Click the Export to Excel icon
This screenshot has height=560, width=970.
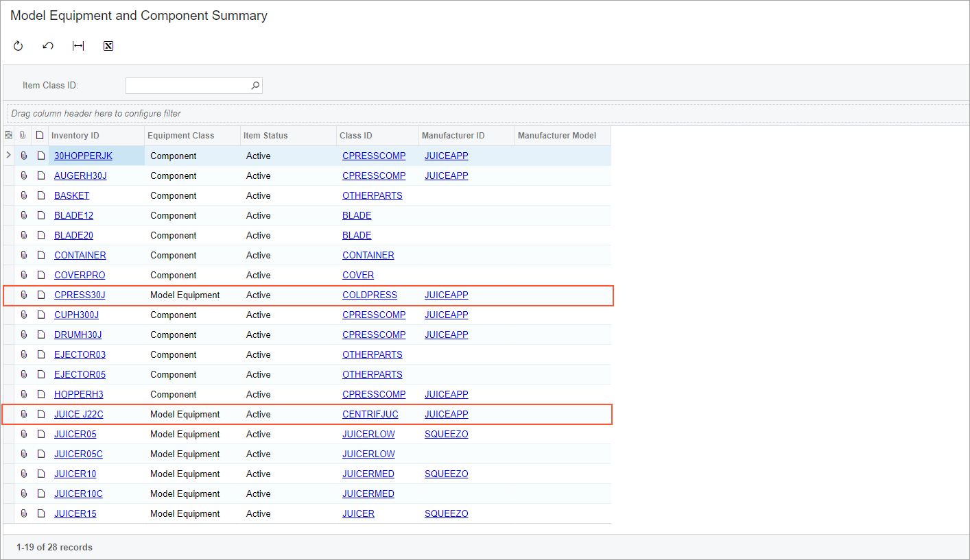[108, 46]
